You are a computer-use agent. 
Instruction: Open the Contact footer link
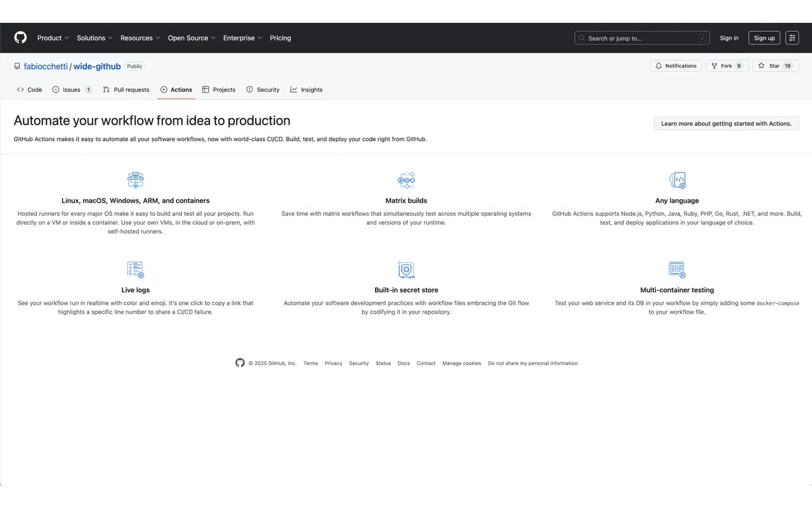[426, 364]
